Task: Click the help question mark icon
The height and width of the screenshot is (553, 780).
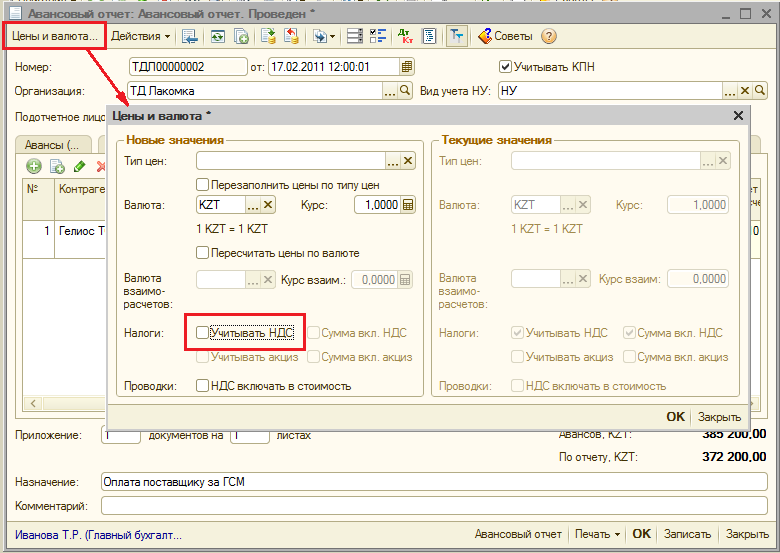Action: pyautogui.click(x=548, y=36)
